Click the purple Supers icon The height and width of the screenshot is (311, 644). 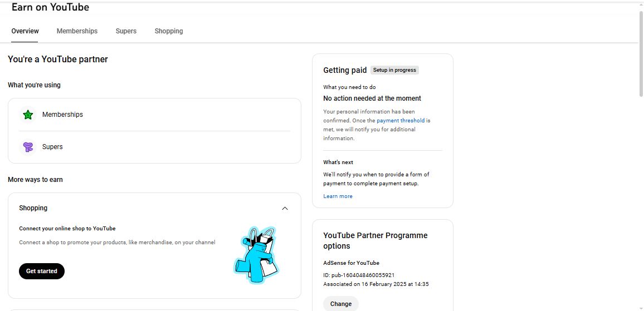pos(28,147)
